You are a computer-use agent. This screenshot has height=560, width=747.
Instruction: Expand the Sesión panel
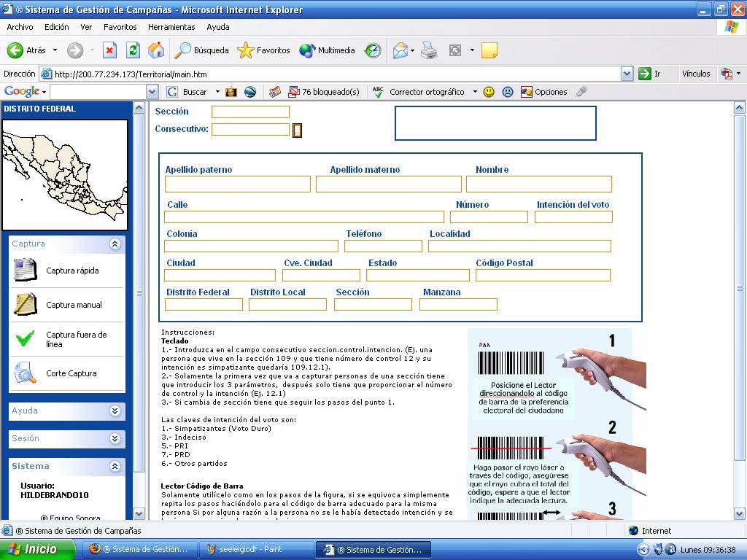[115, 438]
